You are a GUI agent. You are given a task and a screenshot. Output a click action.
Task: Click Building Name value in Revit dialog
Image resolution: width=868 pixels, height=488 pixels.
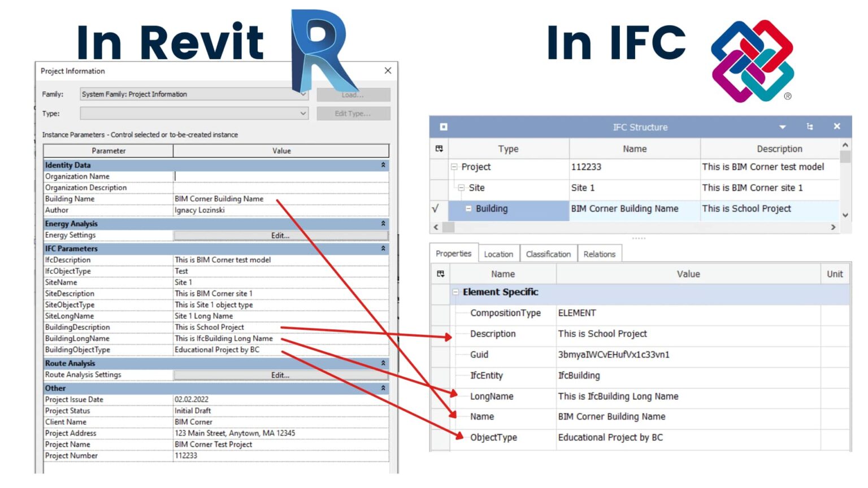click(x=219, y=199)
